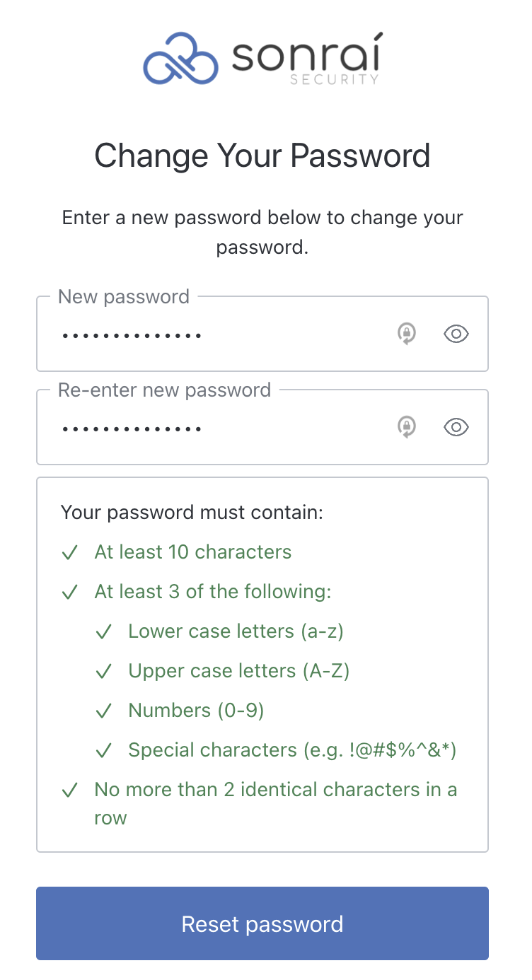The height and width of the screenshot is (980, 532).
Task: Show the New password field contents
Action: 456,334
